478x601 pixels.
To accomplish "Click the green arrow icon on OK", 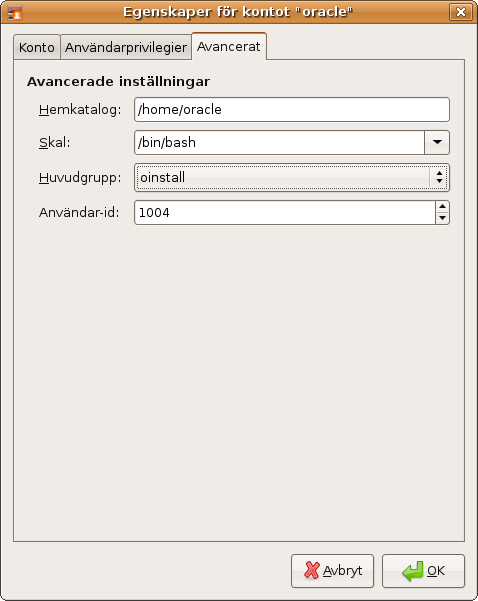I will (412, 571).
